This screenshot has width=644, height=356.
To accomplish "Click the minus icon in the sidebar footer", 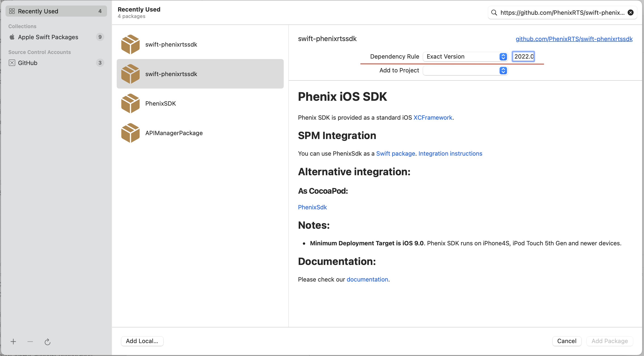I will 30,341.
